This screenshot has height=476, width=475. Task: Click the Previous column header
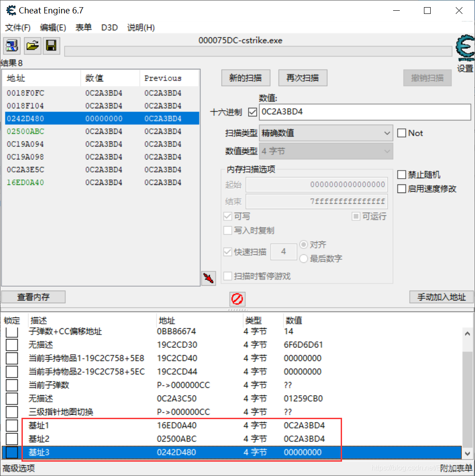(x=169, y=78)
